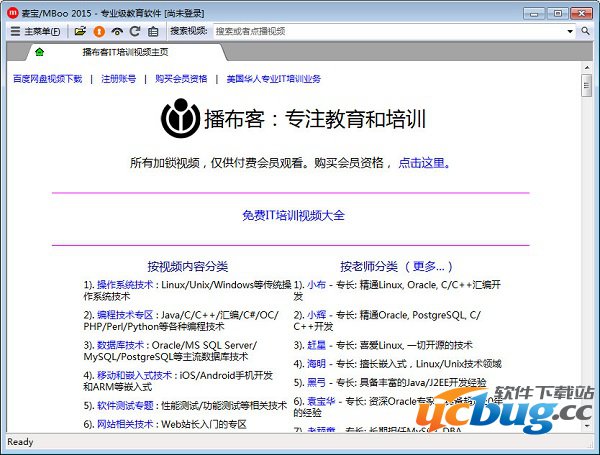Click the Ready status bar text
Screen dimensions: 600x455
click(20, 442)
